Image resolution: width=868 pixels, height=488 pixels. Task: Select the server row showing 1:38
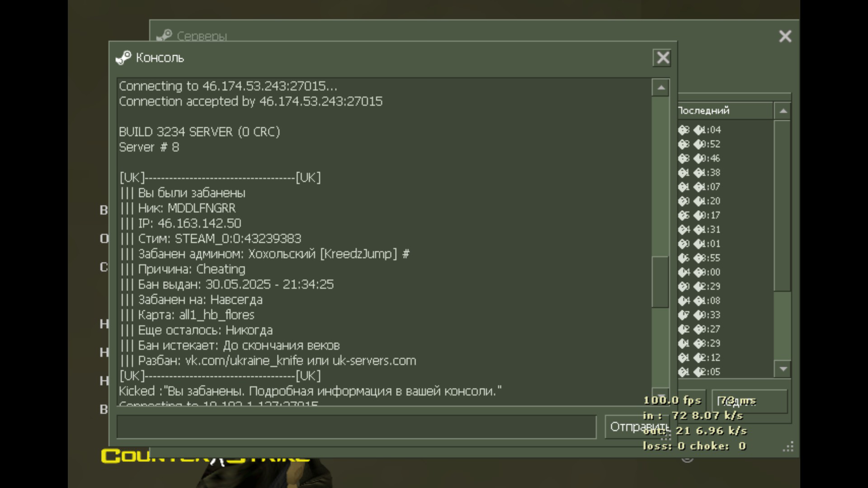click(x=725, y=173)
